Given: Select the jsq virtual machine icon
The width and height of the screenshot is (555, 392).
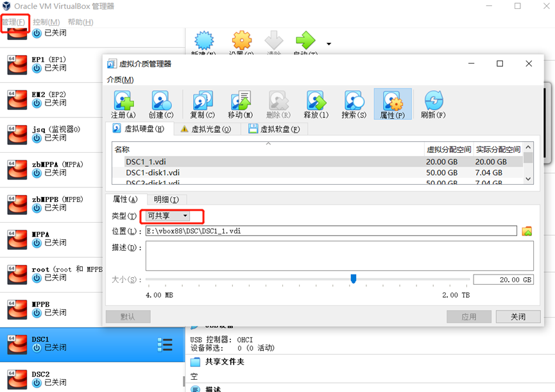Looking at the screenshot, I should [x=17, y=135].
